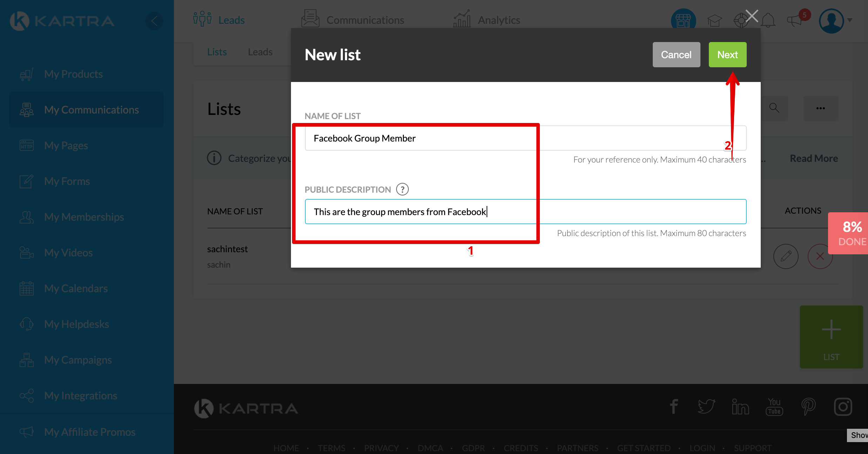Click the pencil edit icon for sachintest
The width and height of the screenshot is (868, 454).
coord(786,256)
